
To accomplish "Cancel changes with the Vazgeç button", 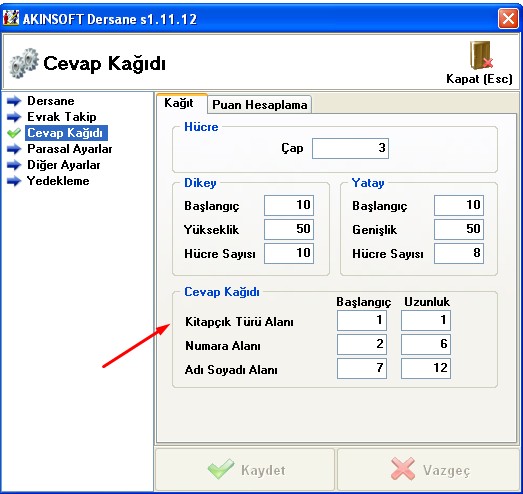I will coord(429,470).
